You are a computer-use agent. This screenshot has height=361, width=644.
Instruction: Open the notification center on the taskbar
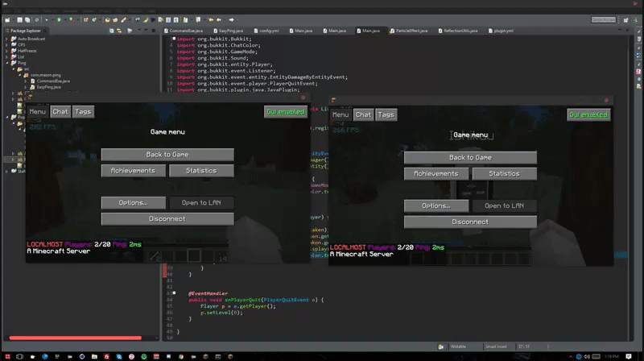coord(629,356)
